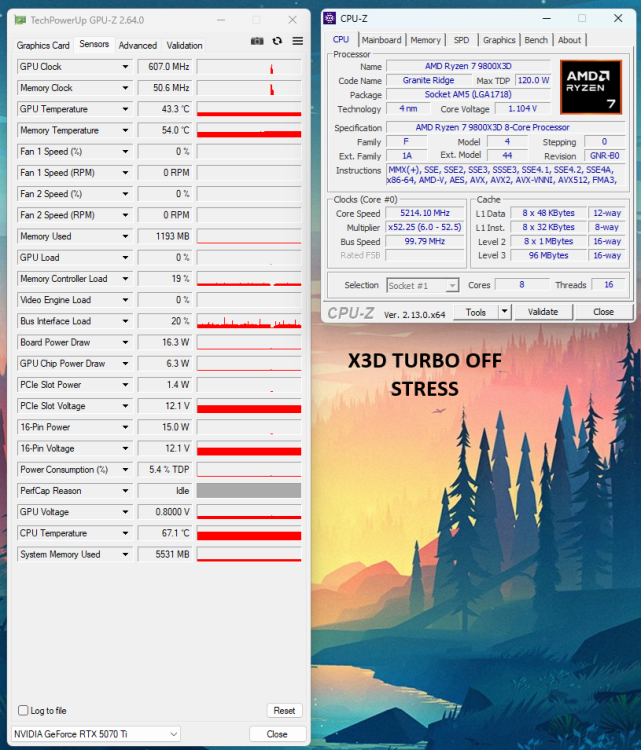Open the Advanced tab in GPU-Z
The height and width of the screenshot is (750, 641).
[x=138, y=45]
